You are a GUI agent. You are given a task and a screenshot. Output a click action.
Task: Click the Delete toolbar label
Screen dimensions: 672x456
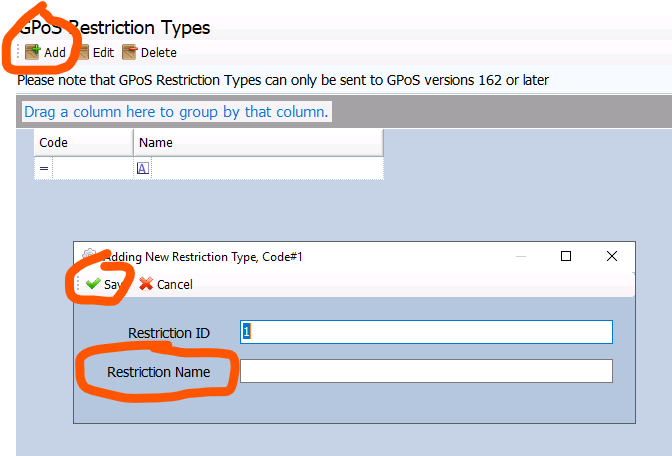(x=159, y=53)
